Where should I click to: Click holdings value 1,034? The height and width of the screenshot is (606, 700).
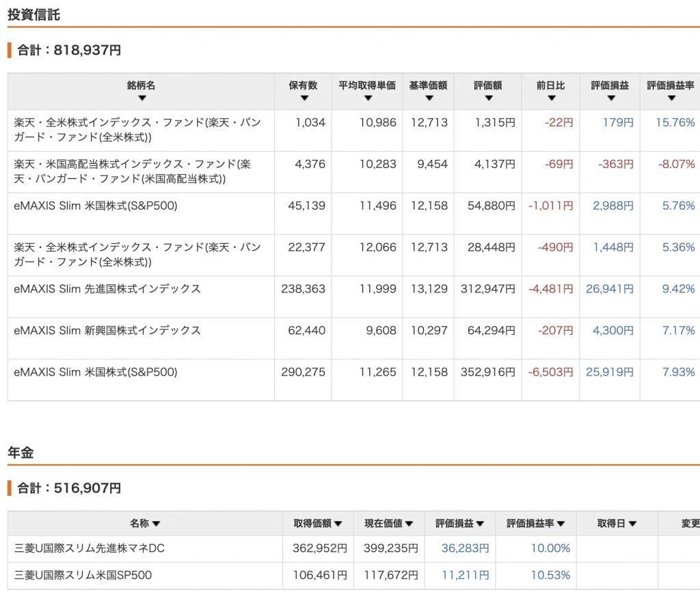click(x=310, y=123)
